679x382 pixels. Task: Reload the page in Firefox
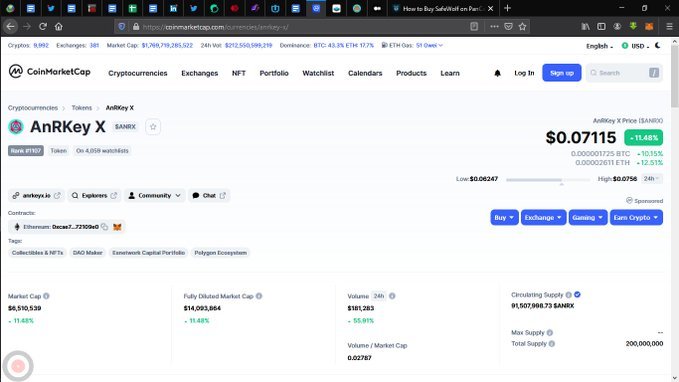coord(42,26)
